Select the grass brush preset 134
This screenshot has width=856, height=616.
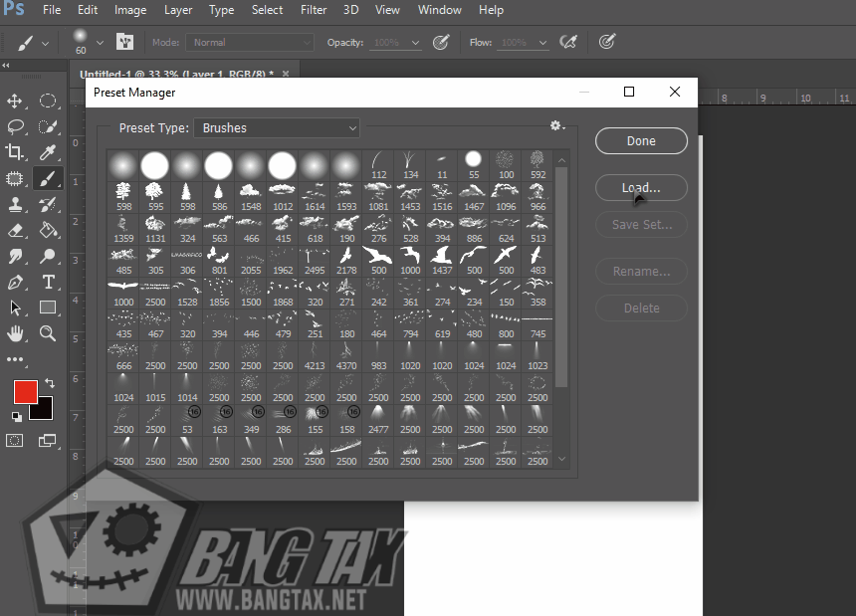[x=410, y=165]
